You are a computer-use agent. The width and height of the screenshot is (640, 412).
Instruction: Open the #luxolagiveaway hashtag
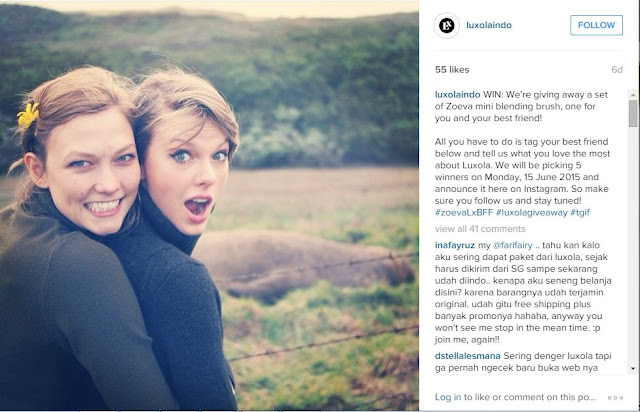539,212
